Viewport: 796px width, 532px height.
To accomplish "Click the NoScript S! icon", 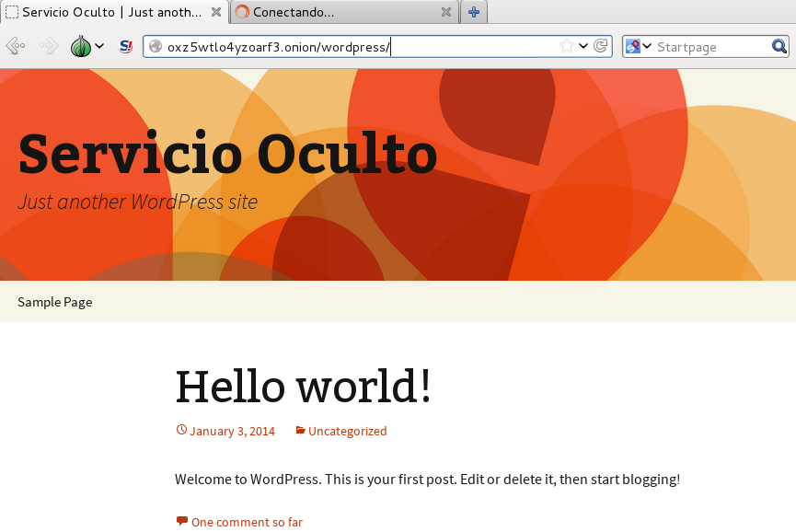I will [x=125, y=47].
